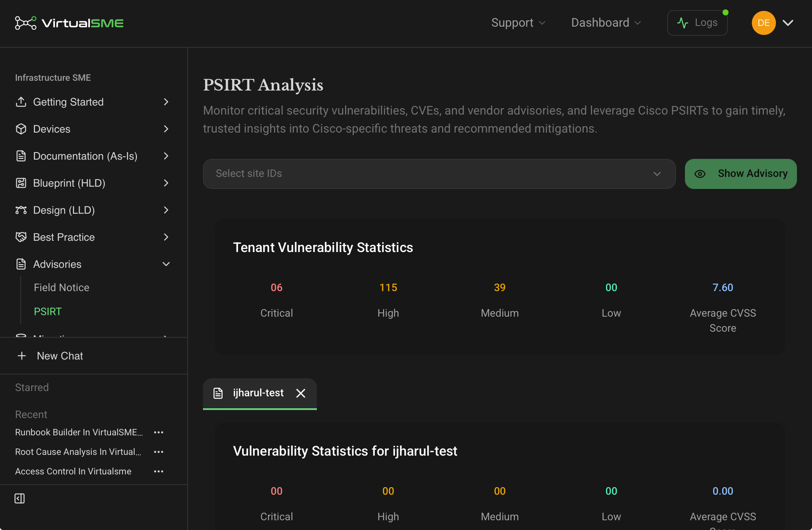Click the Getting Started upload icon
Viewport: 812px width, 530px height.
(21, 102)
